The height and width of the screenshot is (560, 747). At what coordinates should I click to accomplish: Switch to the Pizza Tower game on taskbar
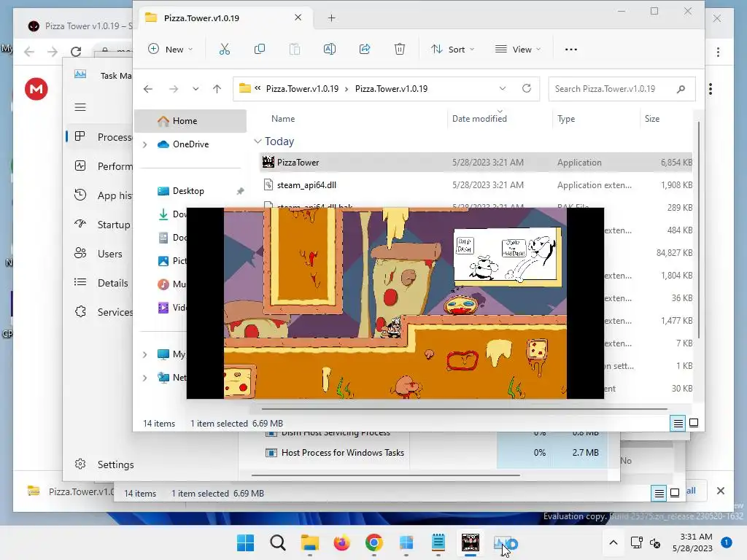point(471,542)
